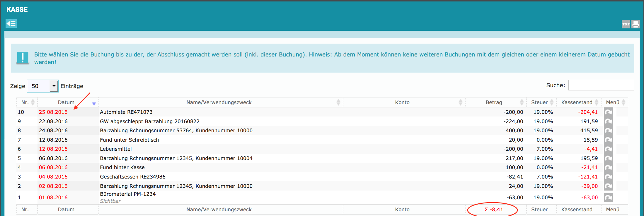Sort by Nr. column header
This screenshot has height=216, width=644.
(25, 102)
